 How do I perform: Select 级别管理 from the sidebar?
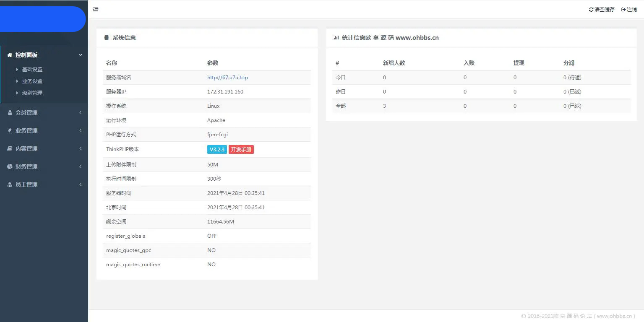click(32, 93)
